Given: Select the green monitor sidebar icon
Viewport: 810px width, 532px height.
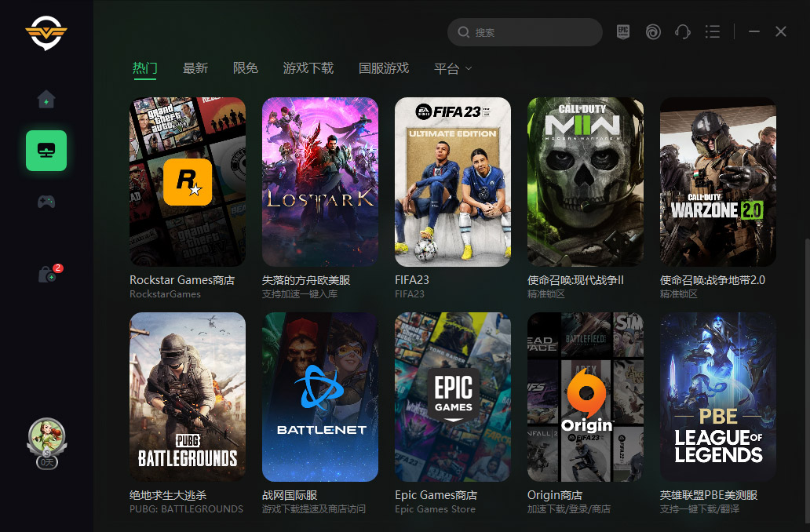Looking at the screenshot, I should pyautogui.click(x=46, y=151).
